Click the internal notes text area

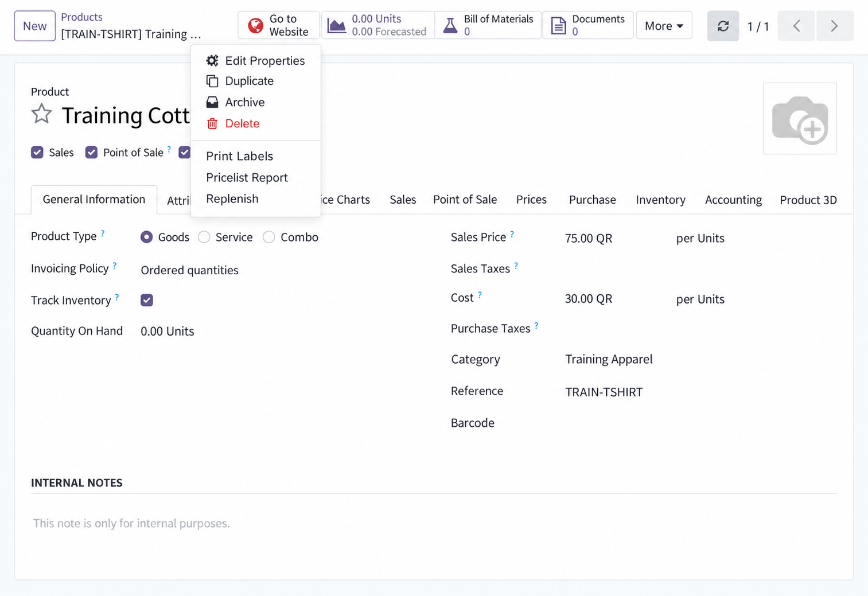tap(434, 523)
